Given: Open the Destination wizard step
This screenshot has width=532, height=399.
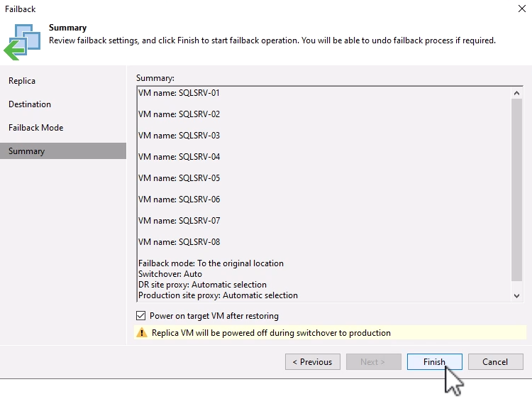Looking at the screenshot, I should pos(30,104).
